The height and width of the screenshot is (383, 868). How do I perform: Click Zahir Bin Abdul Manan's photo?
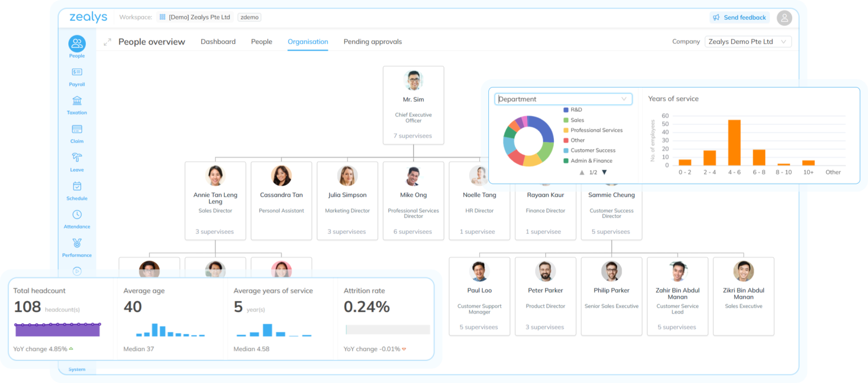(678, 271)
